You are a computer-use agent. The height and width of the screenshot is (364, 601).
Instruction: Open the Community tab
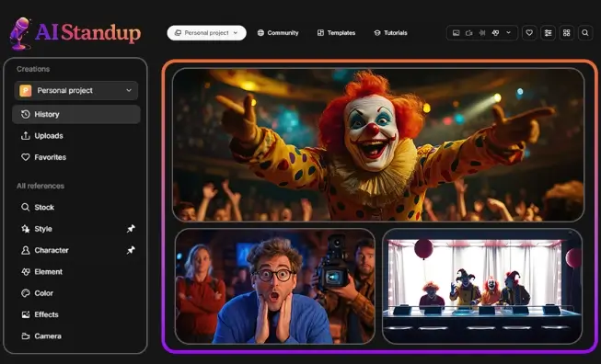click(278, 33)
